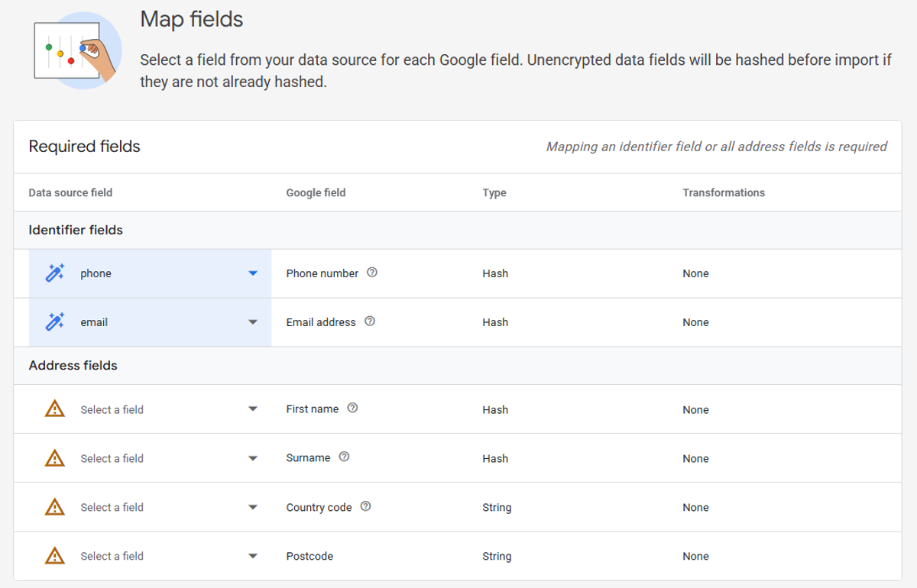Click warning triangle in Country code row
Viewport: 917px width, 588px height.
[x=54, y=507]
